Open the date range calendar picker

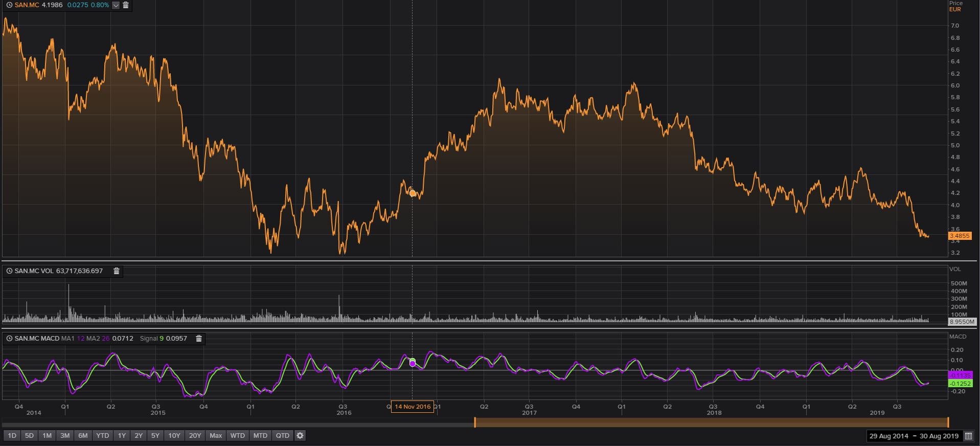968,436
